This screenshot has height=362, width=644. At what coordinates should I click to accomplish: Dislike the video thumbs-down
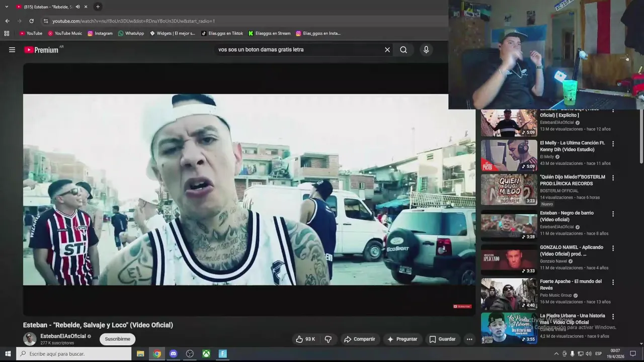tap(328, 339)
